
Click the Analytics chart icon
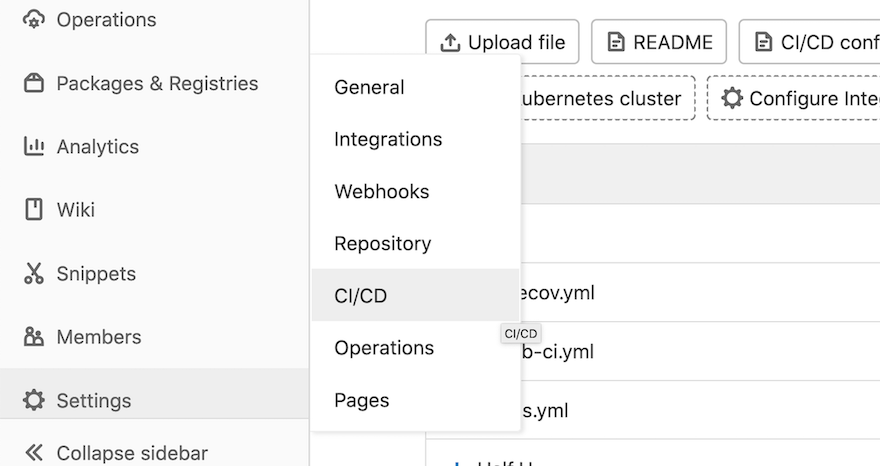pos(34,146)
